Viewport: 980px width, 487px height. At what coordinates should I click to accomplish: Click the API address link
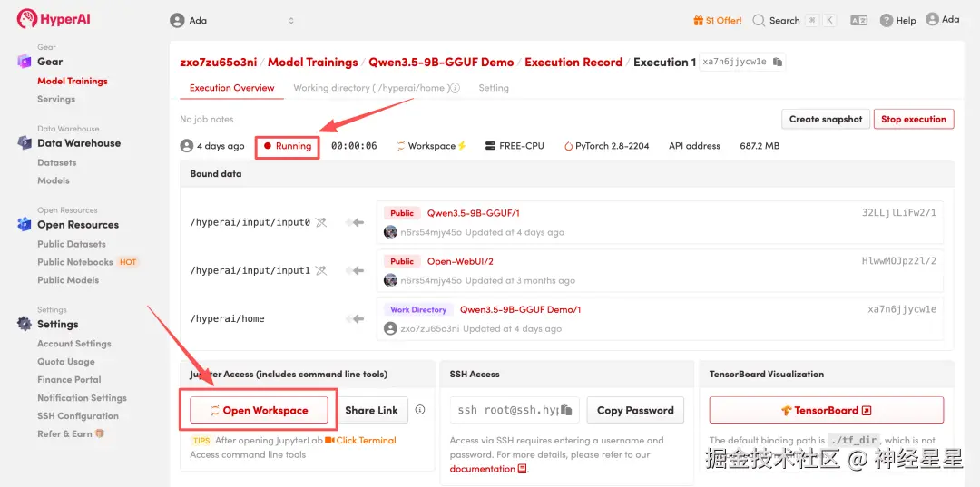coord(694,146)
